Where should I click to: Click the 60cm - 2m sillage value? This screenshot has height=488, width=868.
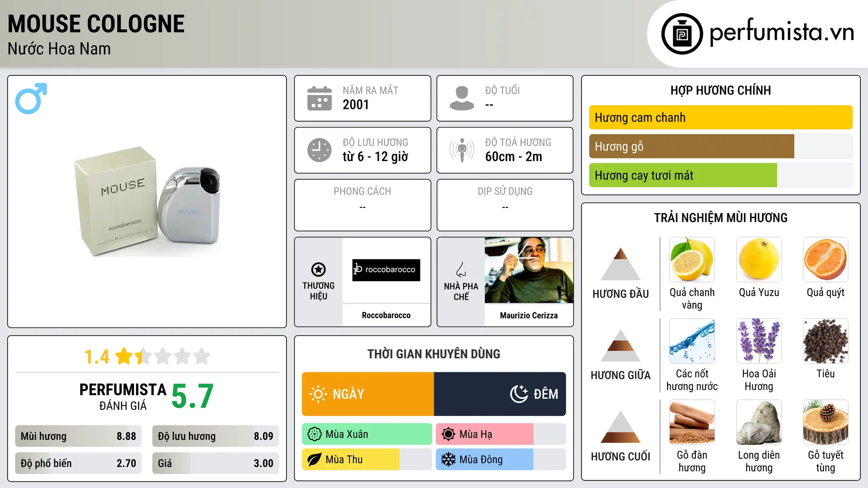[x=514, y=157]
